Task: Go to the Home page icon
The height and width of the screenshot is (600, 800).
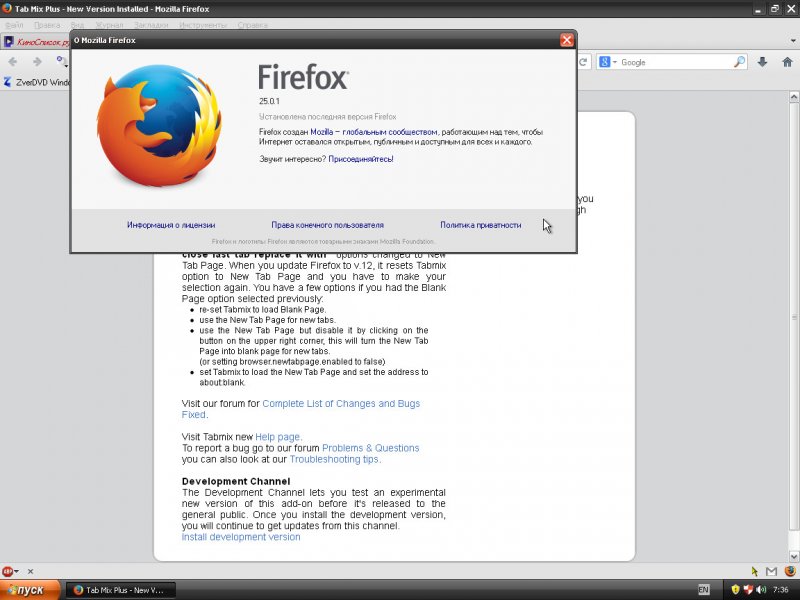Action: click(787, 62)
